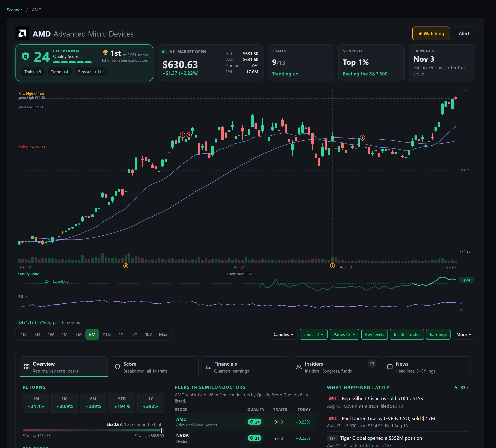496x448 pixels.
Task: Click the AMD company logo icon
Action: coord(22,33)
